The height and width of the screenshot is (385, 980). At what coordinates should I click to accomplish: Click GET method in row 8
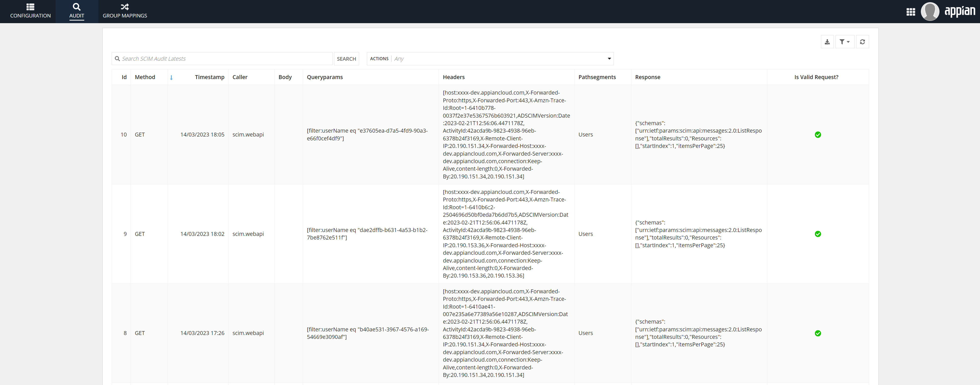140,333
